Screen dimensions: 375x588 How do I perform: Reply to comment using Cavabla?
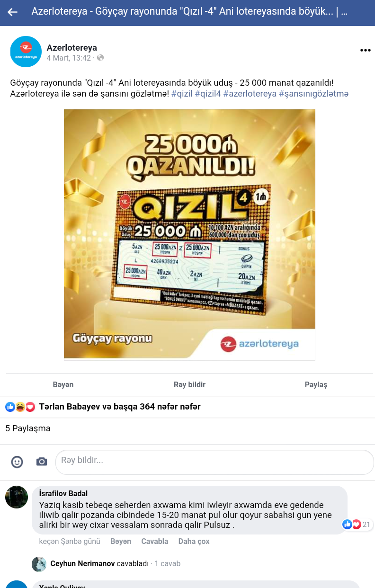155,541
